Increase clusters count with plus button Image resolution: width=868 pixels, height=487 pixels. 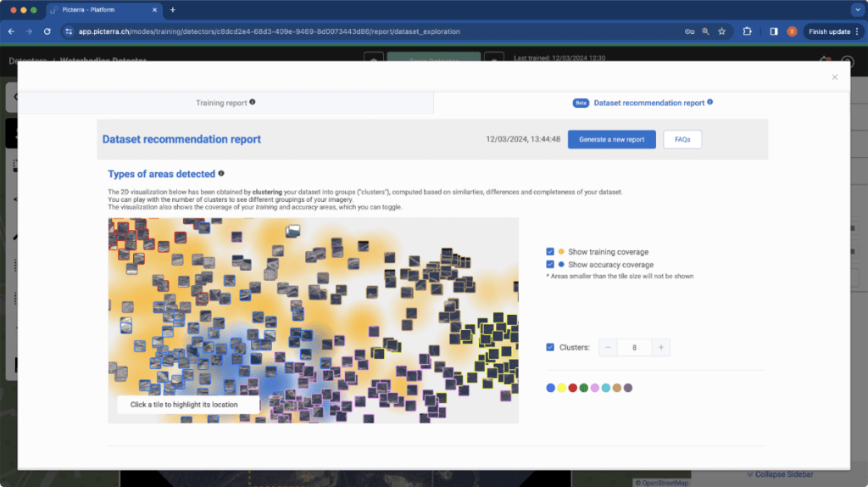pos(661,347)
